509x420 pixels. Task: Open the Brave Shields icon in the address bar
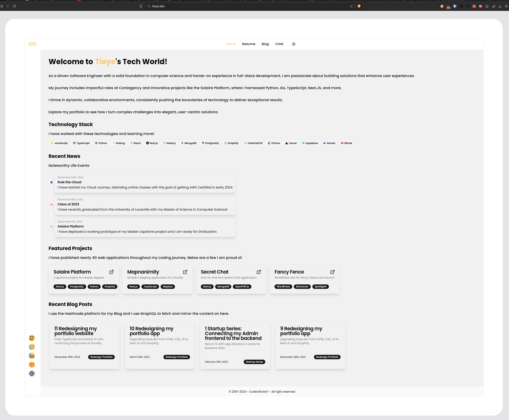(359, 6)
